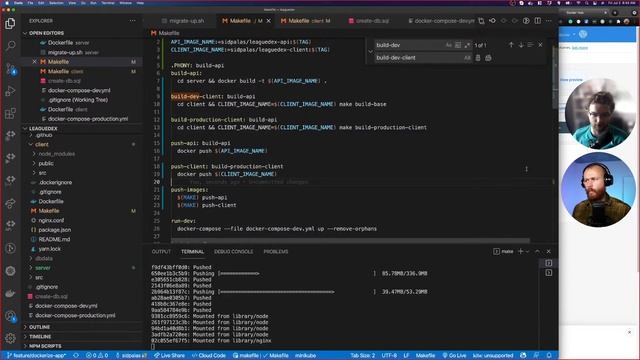Close the active Makefile tab

[269, 21]
